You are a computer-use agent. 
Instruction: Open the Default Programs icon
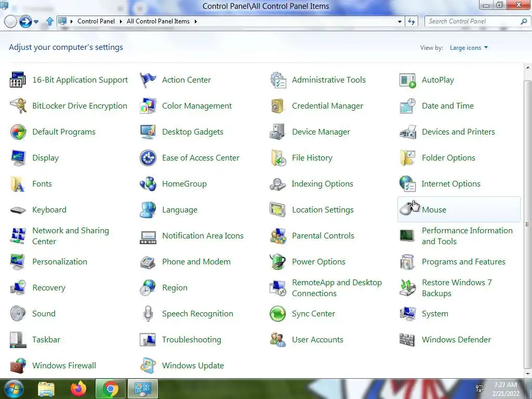(18, 131)
